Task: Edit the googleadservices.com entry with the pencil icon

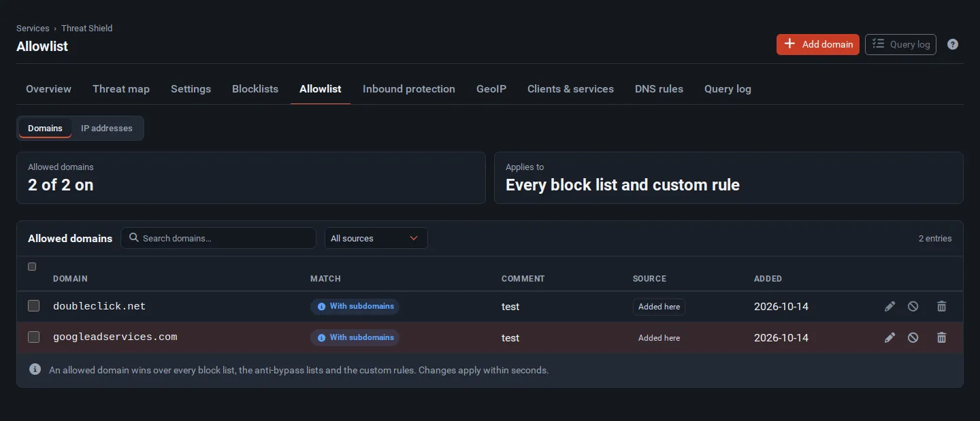Action: 889,337
